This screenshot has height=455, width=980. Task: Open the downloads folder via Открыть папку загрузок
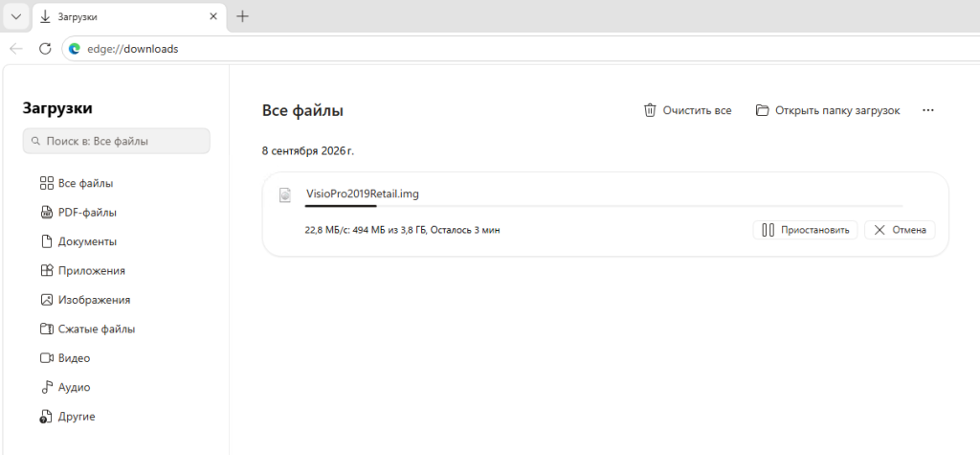point(828,110)
